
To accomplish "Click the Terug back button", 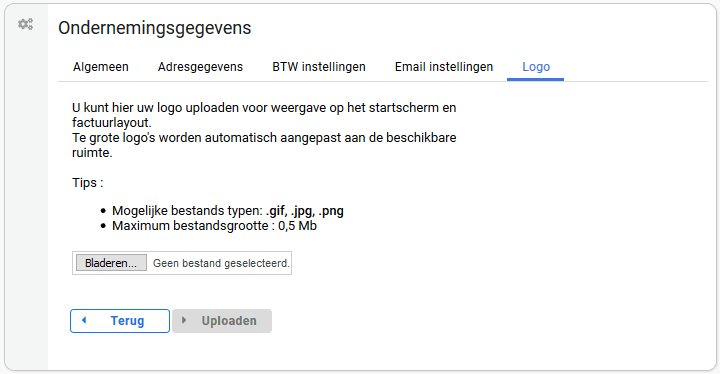I will coord(120,321).
